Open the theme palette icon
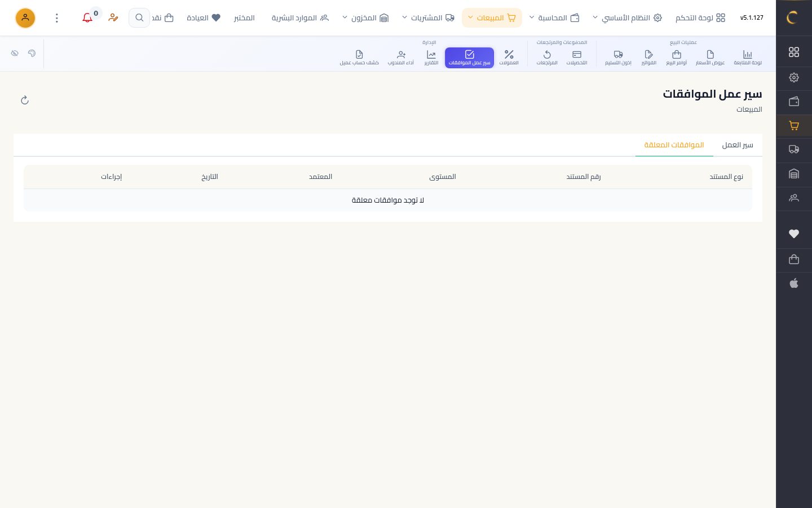812x508 pixels. click(x=32, y=53)
